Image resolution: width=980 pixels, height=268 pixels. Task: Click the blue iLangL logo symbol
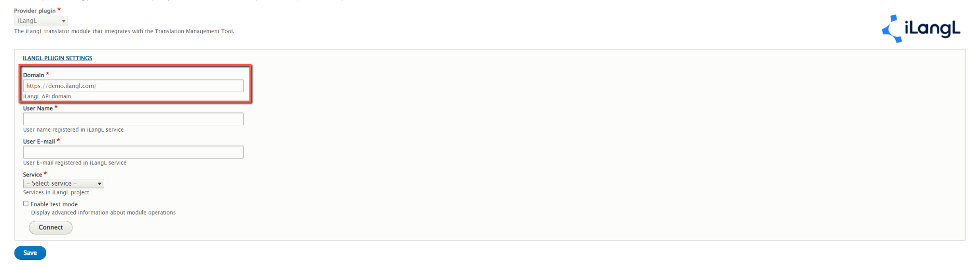(x=891, y=28)
